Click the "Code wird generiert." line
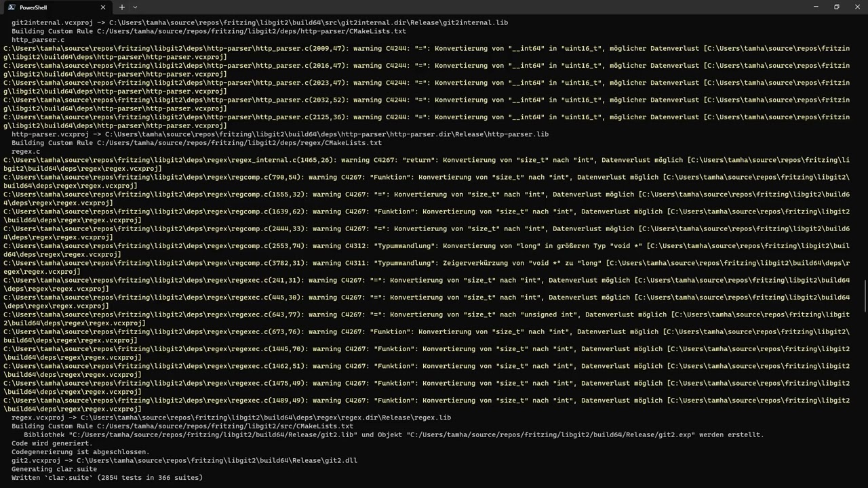868x488 pixels. click(52, 443)
